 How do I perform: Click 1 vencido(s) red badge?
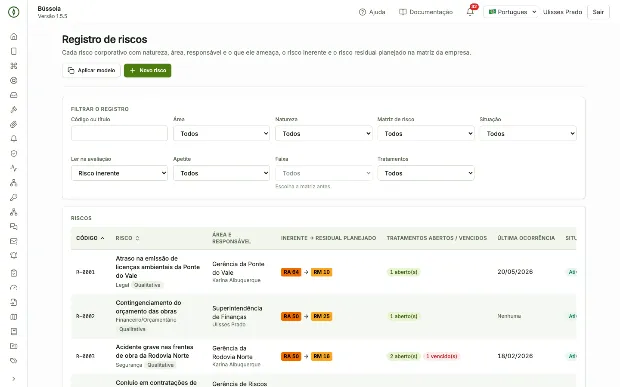pyautogui.click(x=441, y=356)
